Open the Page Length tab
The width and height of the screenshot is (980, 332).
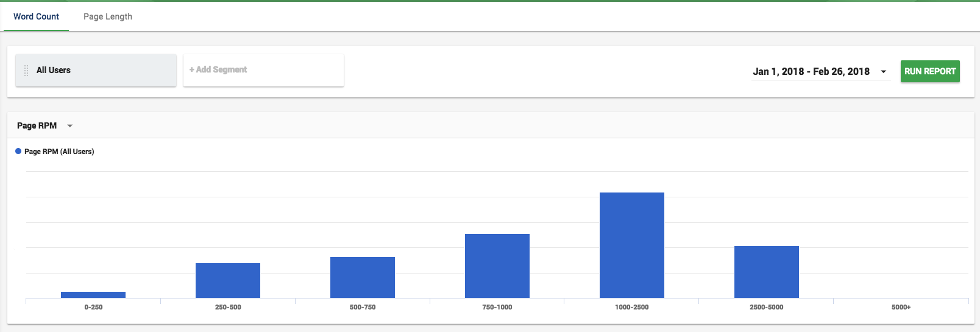[x=108, y=16]
